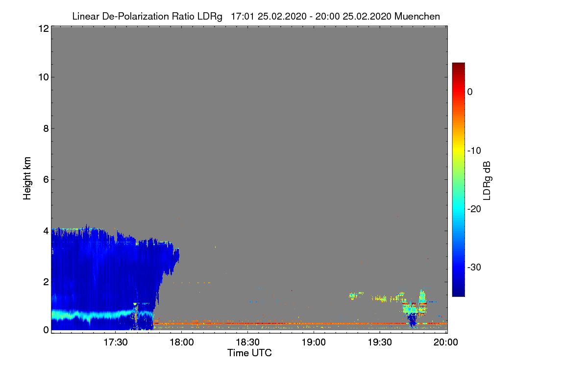Click the height axis label 6
588x392 pixels.
click(45, 179)
